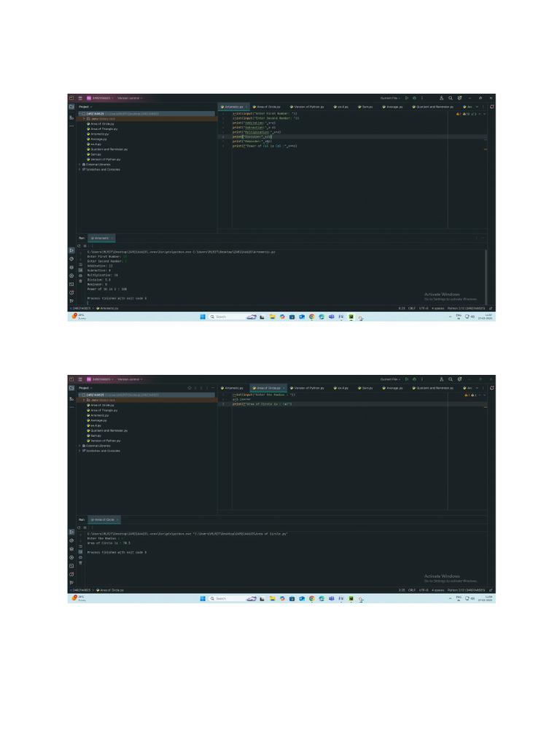
Task: Open Quotient and Reminder.py in top project tree
Action: point(107,149)
